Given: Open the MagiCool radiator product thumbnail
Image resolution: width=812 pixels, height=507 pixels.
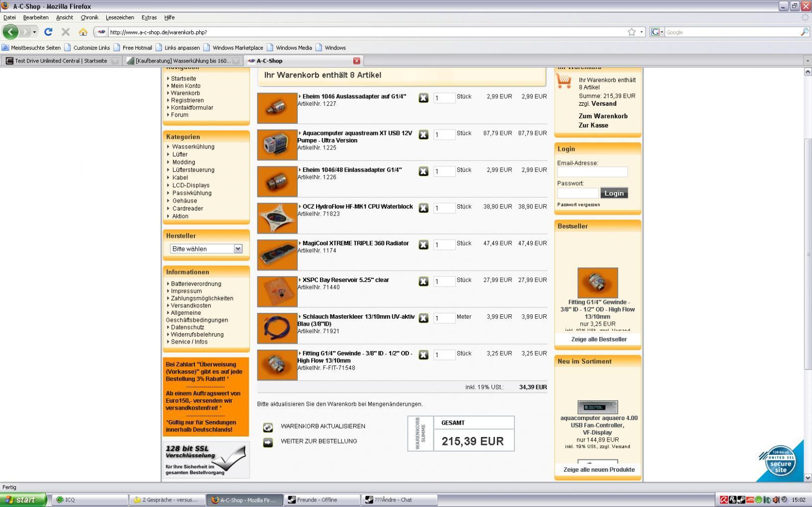Looking at the screenshot, I should [277, 255].
